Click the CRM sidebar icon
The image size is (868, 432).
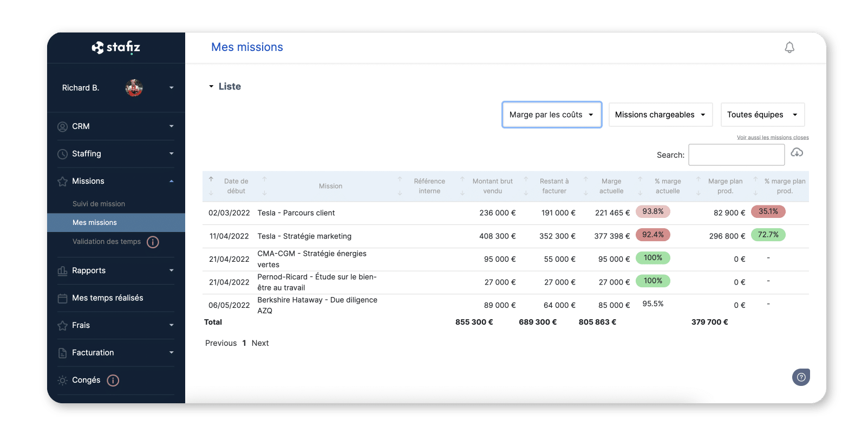pyautogui.click(x=63, y=127)
